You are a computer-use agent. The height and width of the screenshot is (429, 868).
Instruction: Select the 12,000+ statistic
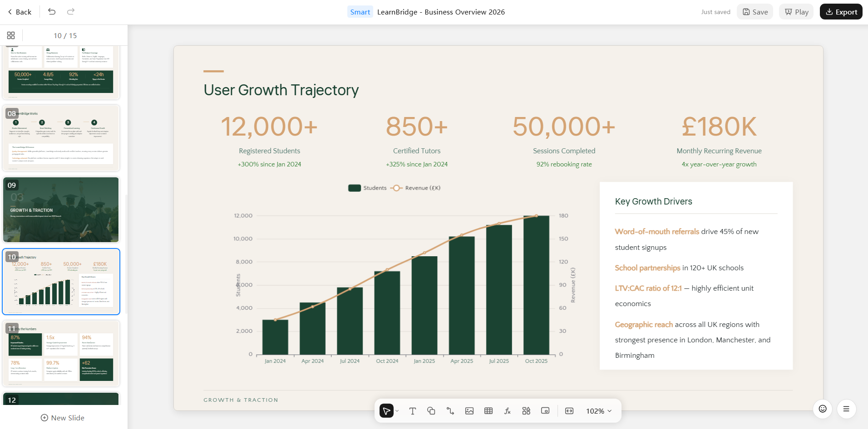point(269,126)
